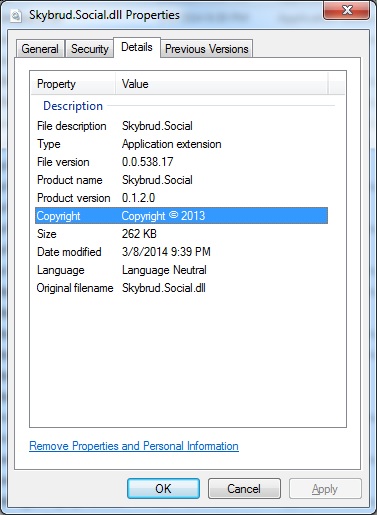Image resolution: width=377 pixels, height=515 pixels.
Task: Select the Product name row
Action: tap(181, 180)
